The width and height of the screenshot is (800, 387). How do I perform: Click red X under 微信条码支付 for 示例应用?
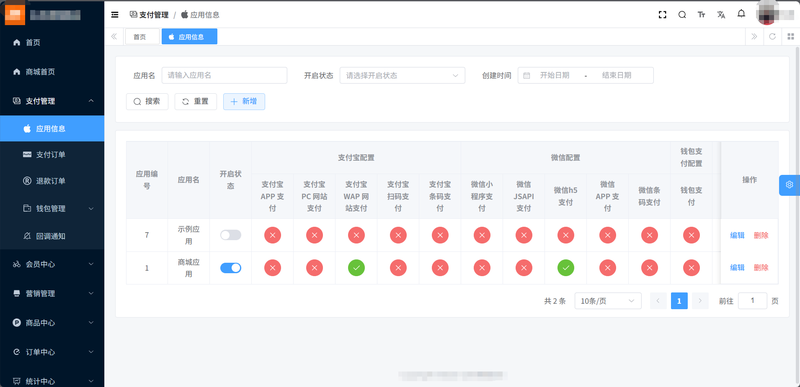pyautogui.click(x=649, y=235)
